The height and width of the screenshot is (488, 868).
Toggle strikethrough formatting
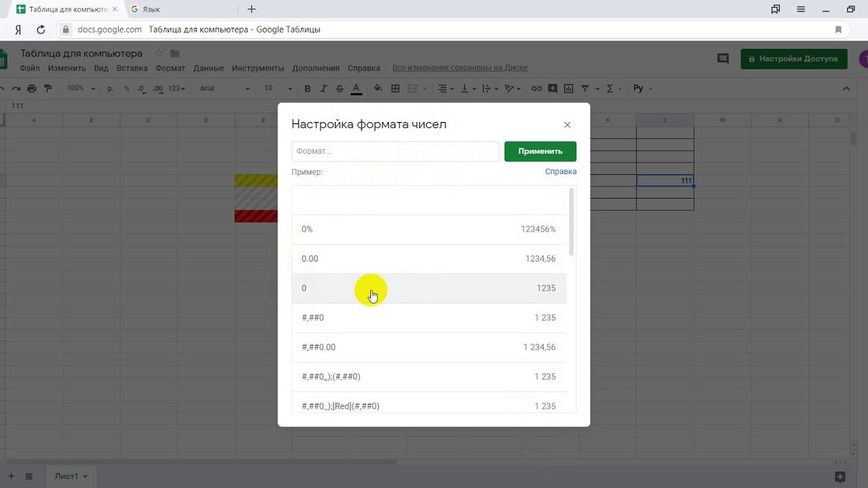tap(340, 88)
